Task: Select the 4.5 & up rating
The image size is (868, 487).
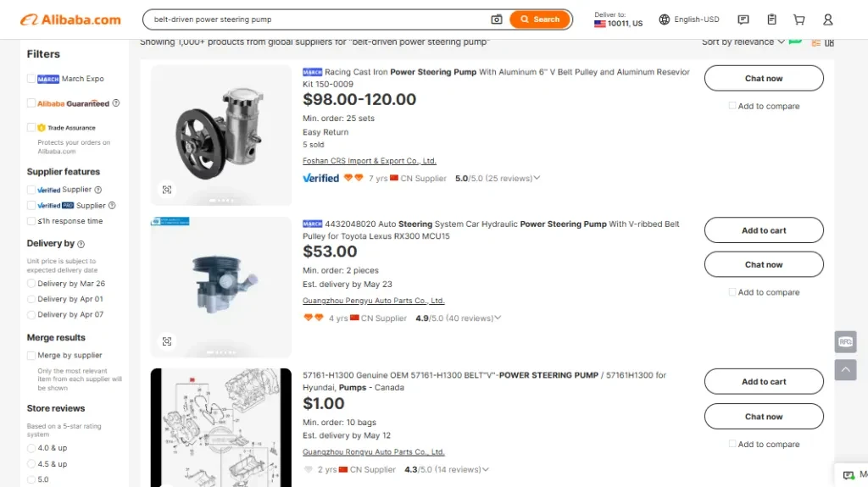Action: pyautogui.click(x=31, y=464)
